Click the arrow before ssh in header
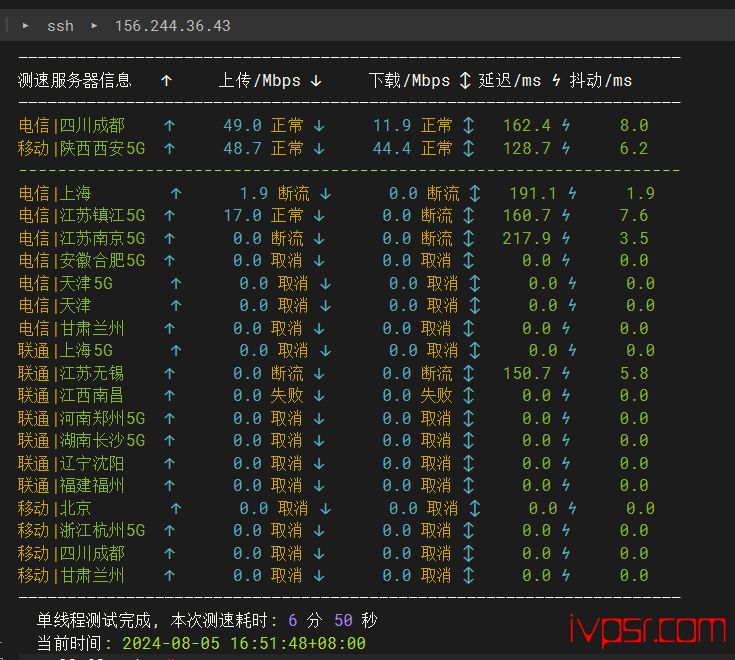This screenshot has width=735, height=660. click(26, 26)
